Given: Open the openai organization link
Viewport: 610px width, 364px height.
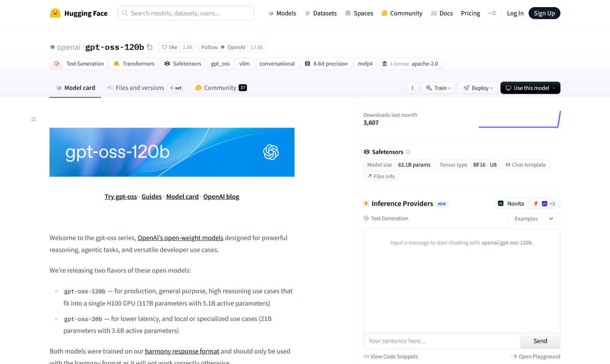Looking at the screenshot, I should point(69,47).
